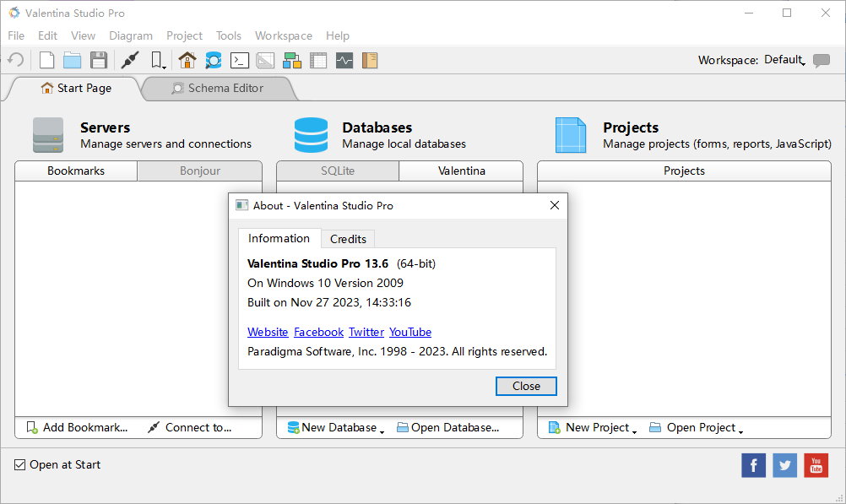846x504 pixels.
Task: Click the Save floppy disk icon
Action: pos(98,60)
